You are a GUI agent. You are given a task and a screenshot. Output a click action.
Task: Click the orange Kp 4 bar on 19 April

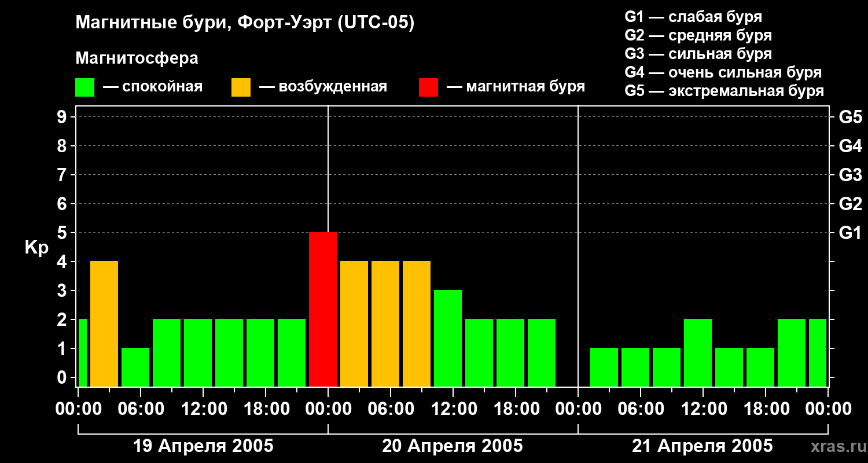[104, 324]
